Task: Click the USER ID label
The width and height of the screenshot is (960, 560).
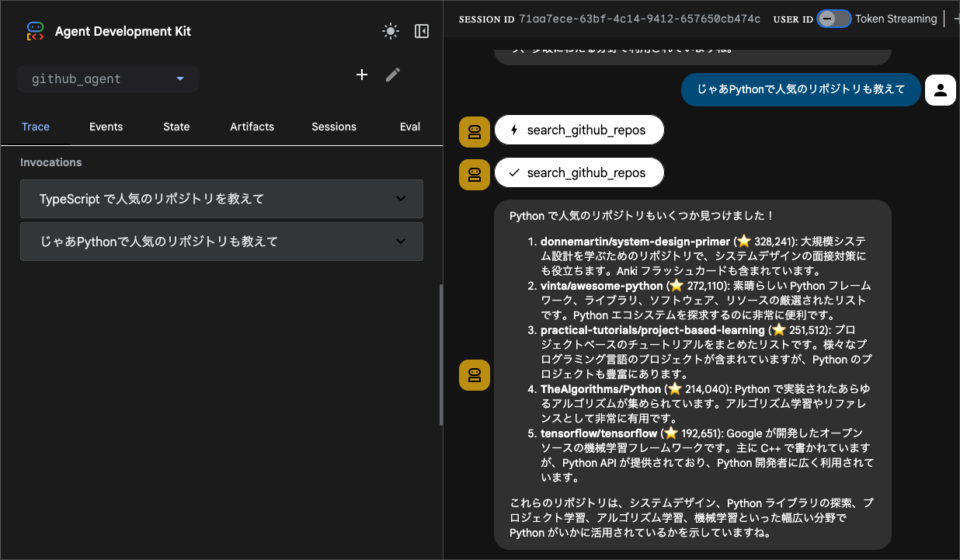Action: coord(793,19)
